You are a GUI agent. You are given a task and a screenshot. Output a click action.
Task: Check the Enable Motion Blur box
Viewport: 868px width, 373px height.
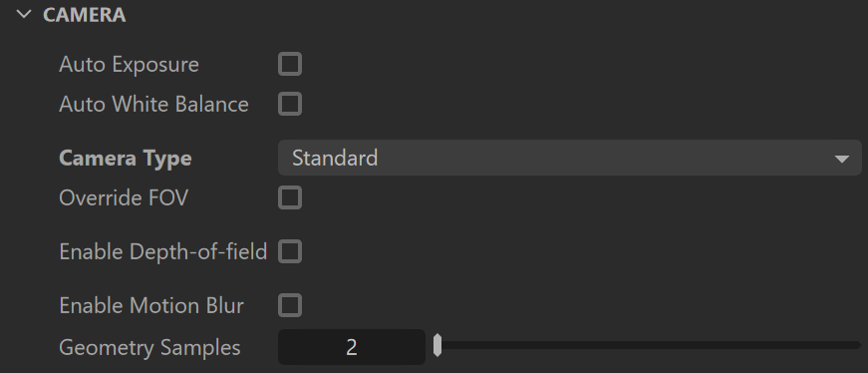tap(290, 305)
